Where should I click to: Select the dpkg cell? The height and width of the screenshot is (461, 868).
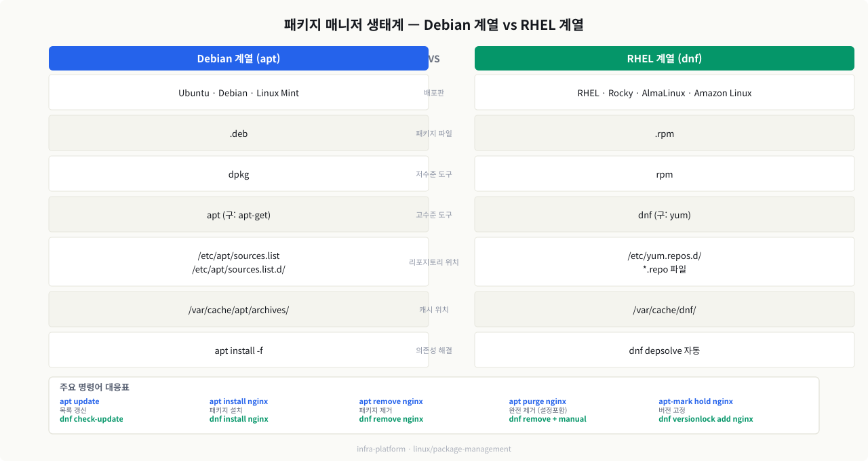(x=239, y=174)
